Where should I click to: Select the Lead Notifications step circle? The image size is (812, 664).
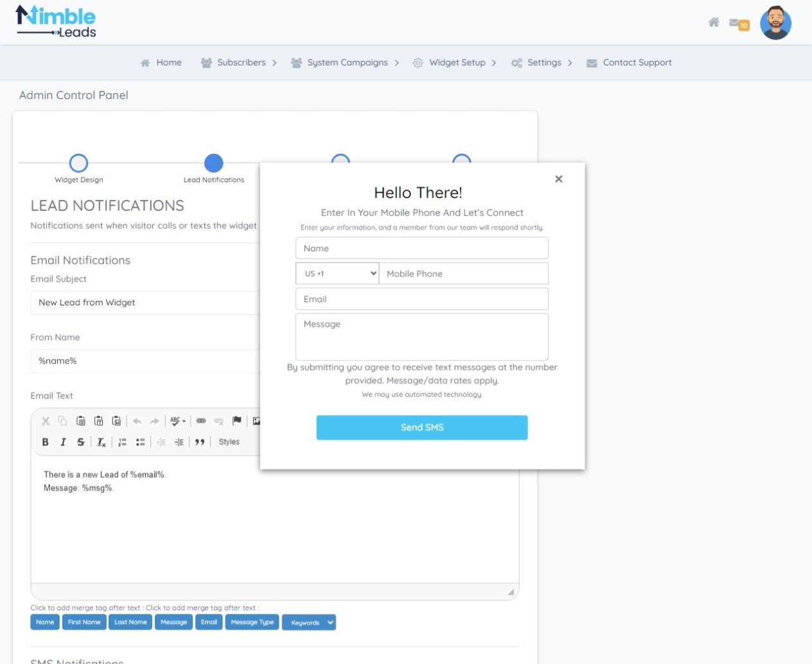[x=213, y=163]
